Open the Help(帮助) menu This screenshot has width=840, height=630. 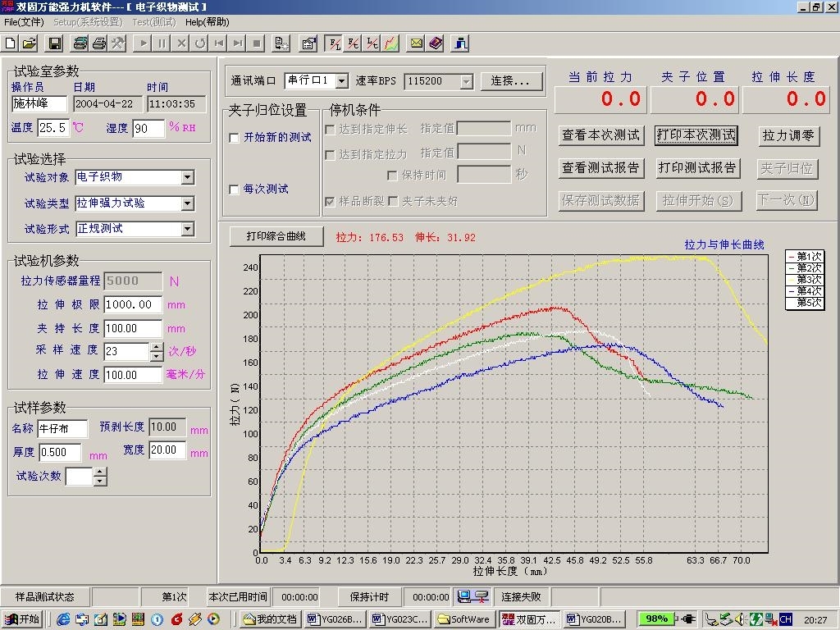pyautogui.click(x=207, y=22)
